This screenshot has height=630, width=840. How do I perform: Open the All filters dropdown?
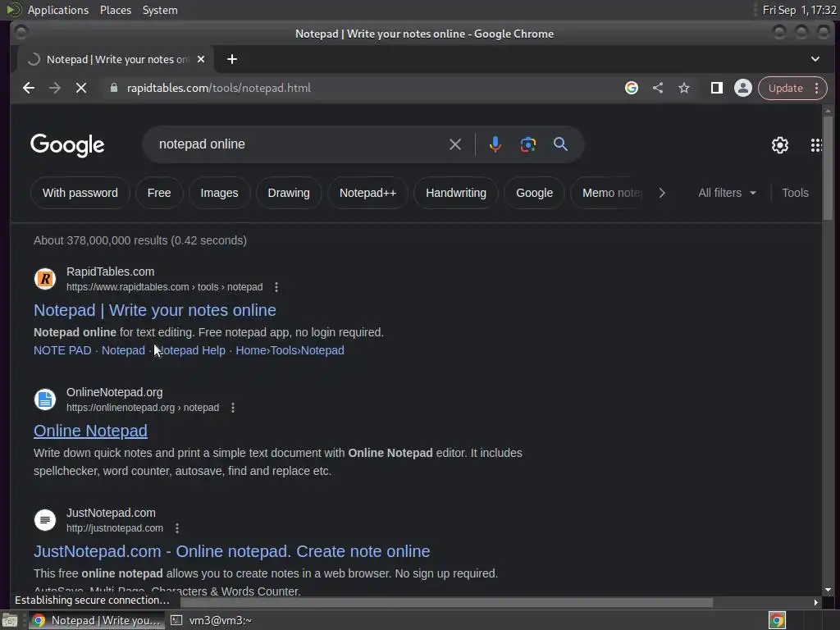pyautogui.click(x=727, y=193)
